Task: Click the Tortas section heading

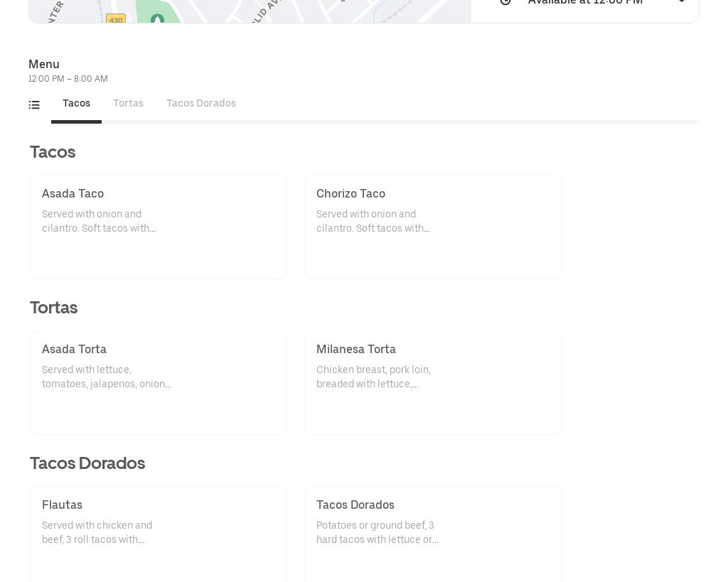Action: point(54,308)
